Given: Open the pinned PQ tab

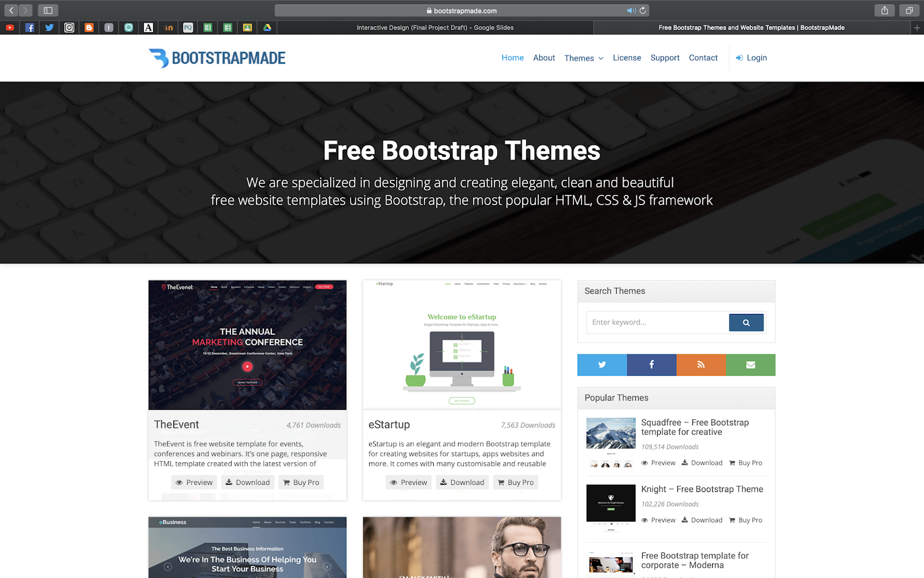Looking at the screenshot, I should point(188,27).
